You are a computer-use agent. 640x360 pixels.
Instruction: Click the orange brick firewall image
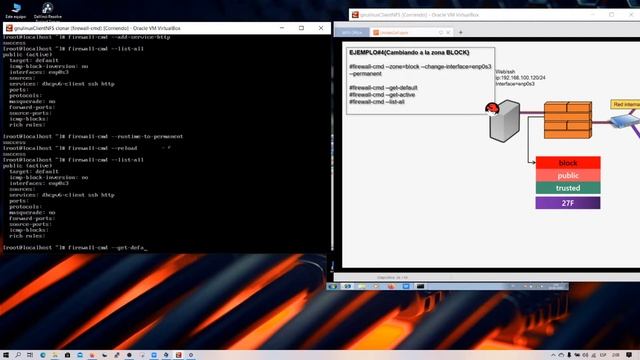[568, 120]
